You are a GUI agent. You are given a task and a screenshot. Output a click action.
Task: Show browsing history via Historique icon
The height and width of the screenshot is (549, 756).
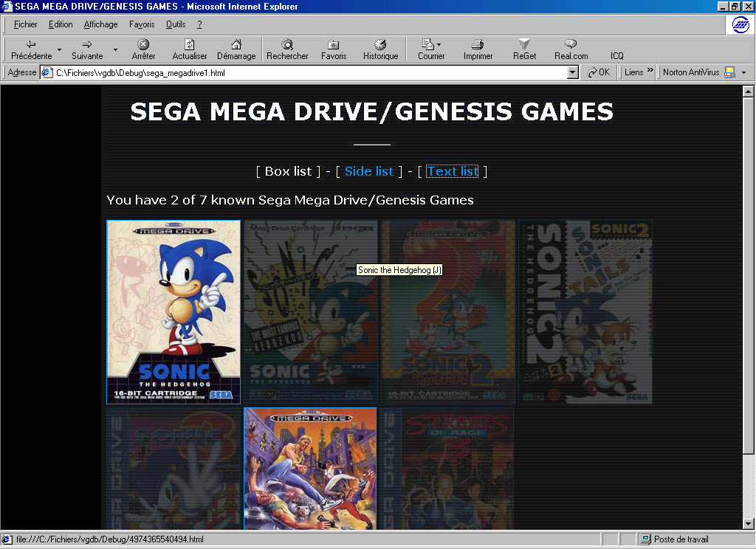(x=380, y=44)
